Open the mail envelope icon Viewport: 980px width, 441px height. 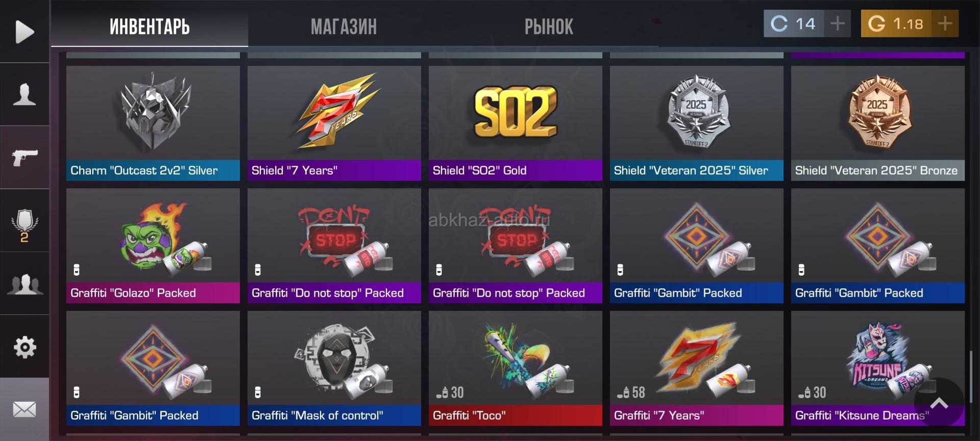[24, 409]
